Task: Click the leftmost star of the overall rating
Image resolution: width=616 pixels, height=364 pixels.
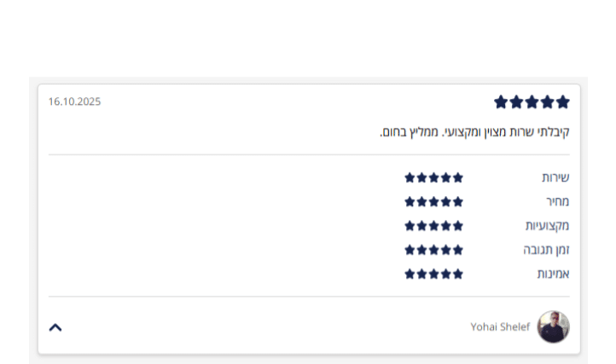Action: [x=501, y=102]
